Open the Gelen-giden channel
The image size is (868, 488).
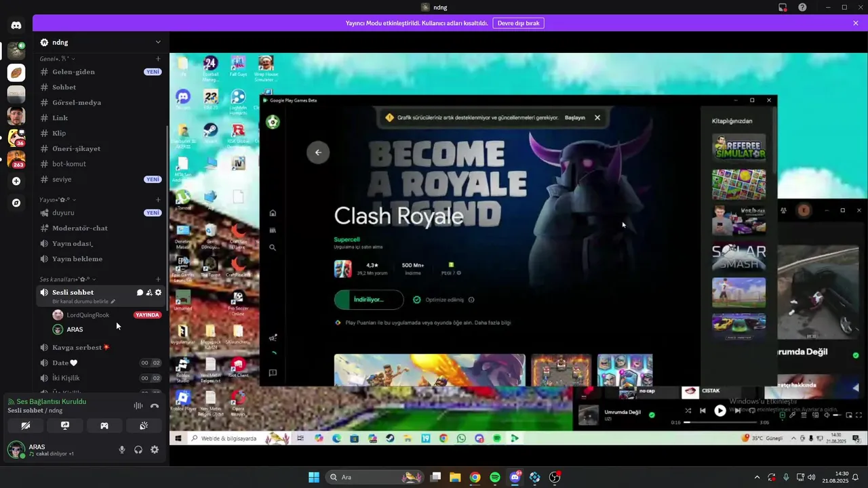[x=100, y=72]
